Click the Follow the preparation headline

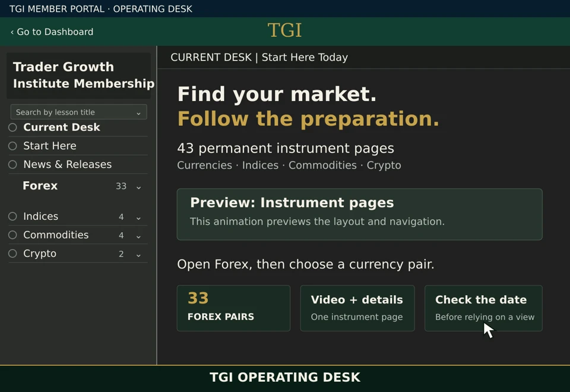coord(308,119)
